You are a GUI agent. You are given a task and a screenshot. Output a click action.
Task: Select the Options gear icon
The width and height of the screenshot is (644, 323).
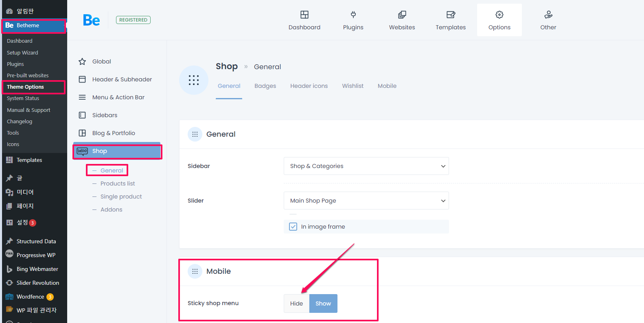coord(499,15)
